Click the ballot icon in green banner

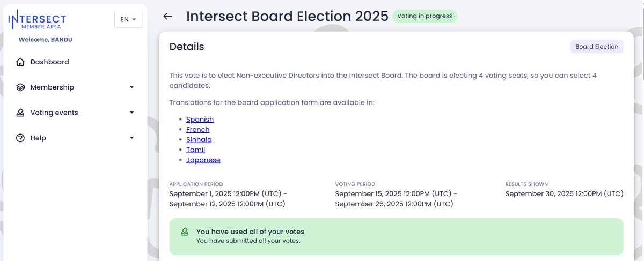click(x=185, y=232)
